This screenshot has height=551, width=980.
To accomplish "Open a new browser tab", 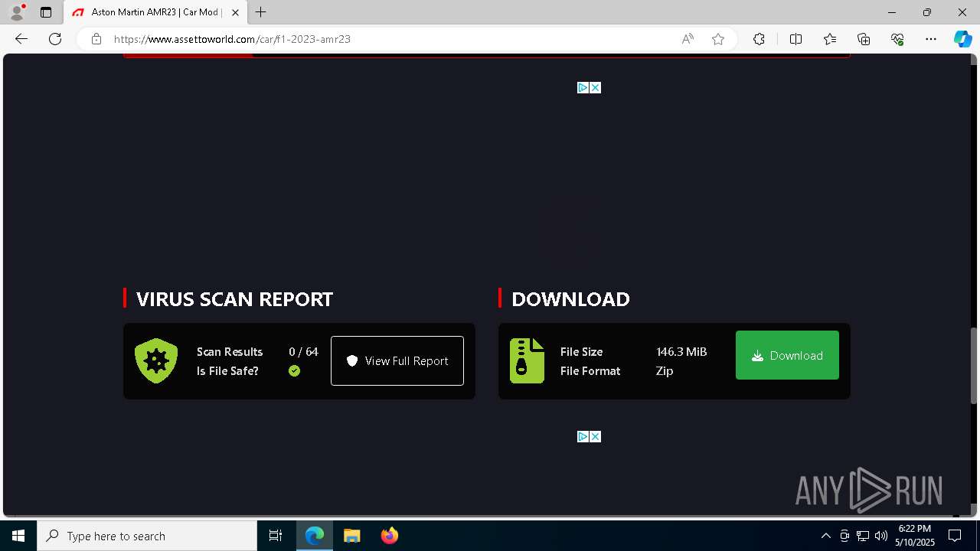I will (x=261, y=12).
